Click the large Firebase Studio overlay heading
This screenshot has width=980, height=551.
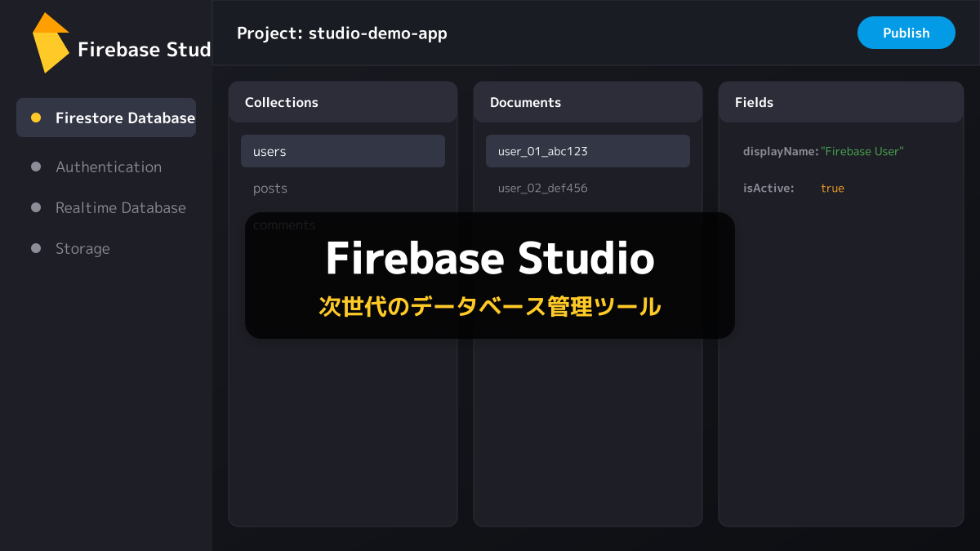click(490, 258)
